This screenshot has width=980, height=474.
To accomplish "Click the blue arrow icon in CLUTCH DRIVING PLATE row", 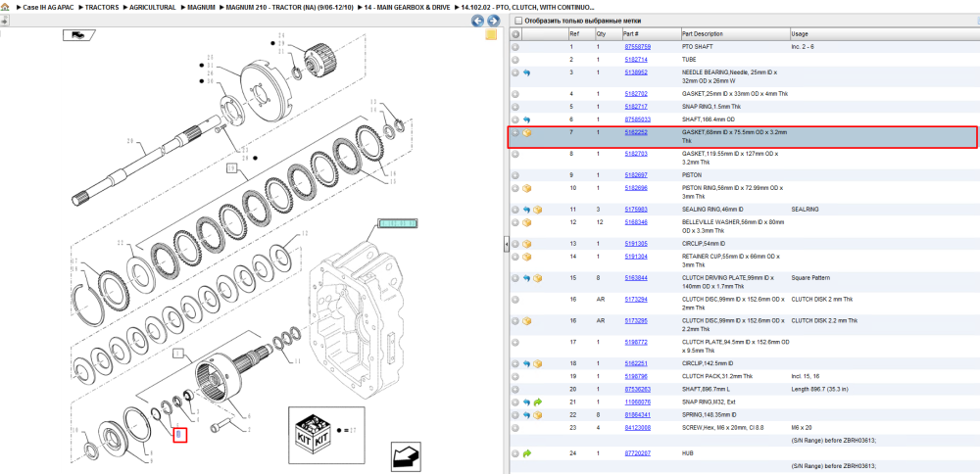I will [526, 278].
